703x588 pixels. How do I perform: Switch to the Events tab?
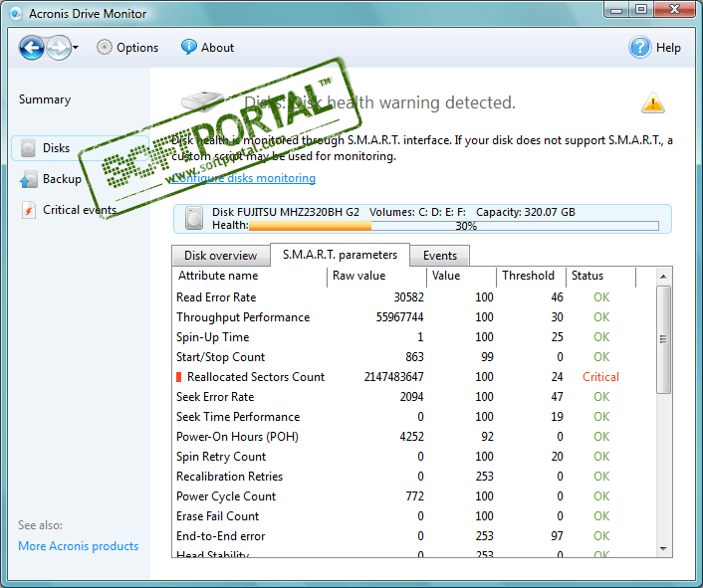point(440,256)
